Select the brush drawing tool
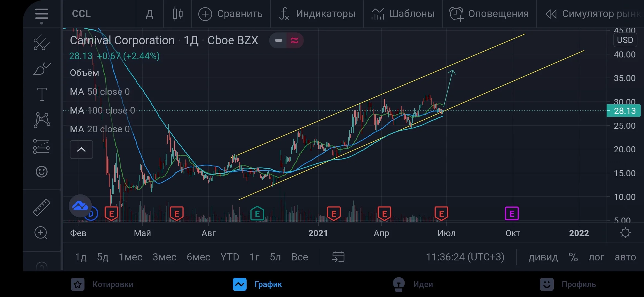This screenshot has height=297, width=644. 42,68
